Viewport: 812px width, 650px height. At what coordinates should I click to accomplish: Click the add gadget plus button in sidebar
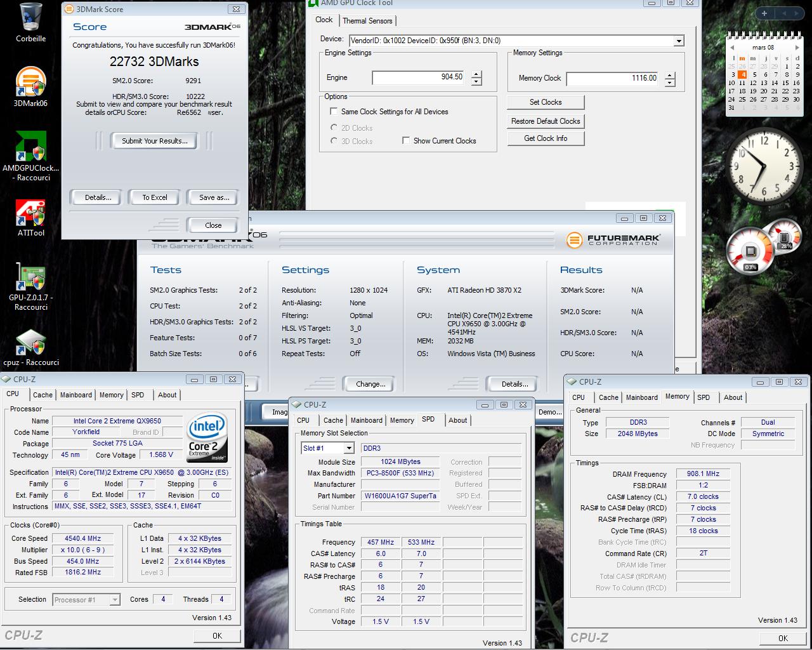click(764, 13)
